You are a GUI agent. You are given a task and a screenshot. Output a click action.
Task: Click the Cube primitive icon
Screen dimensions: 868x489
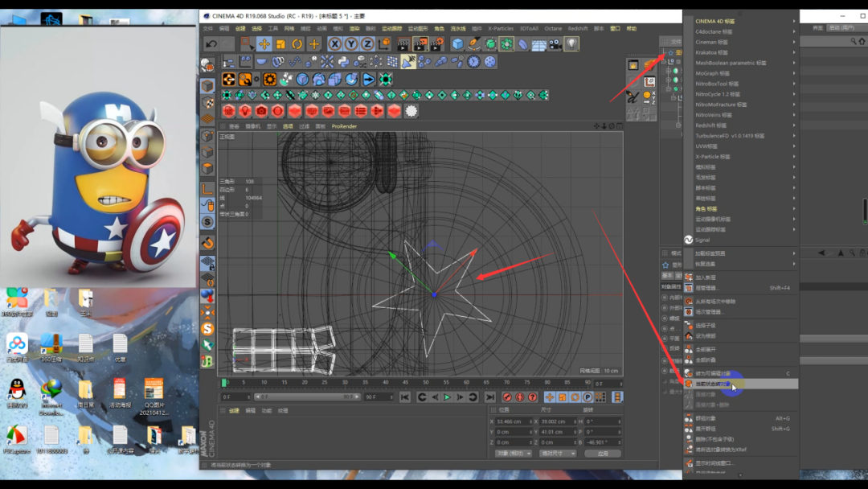point(457,43)
